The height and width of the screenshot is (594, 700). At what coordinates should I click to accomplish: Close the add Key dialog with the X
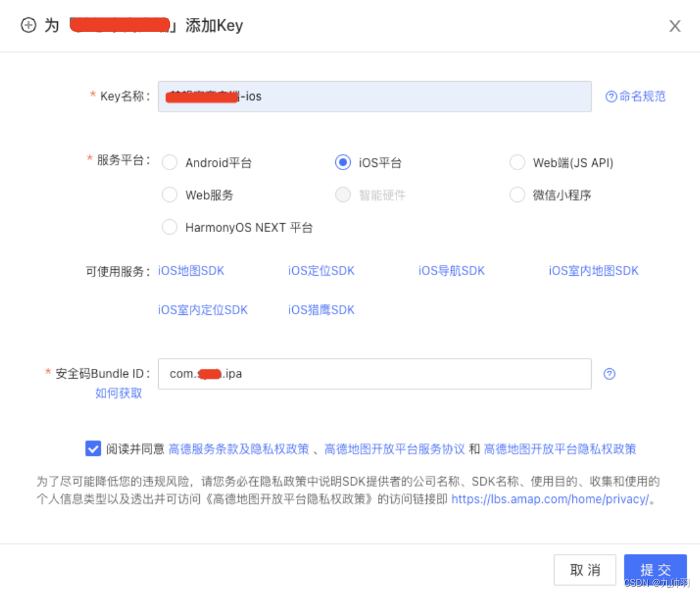tap(675, 26)
